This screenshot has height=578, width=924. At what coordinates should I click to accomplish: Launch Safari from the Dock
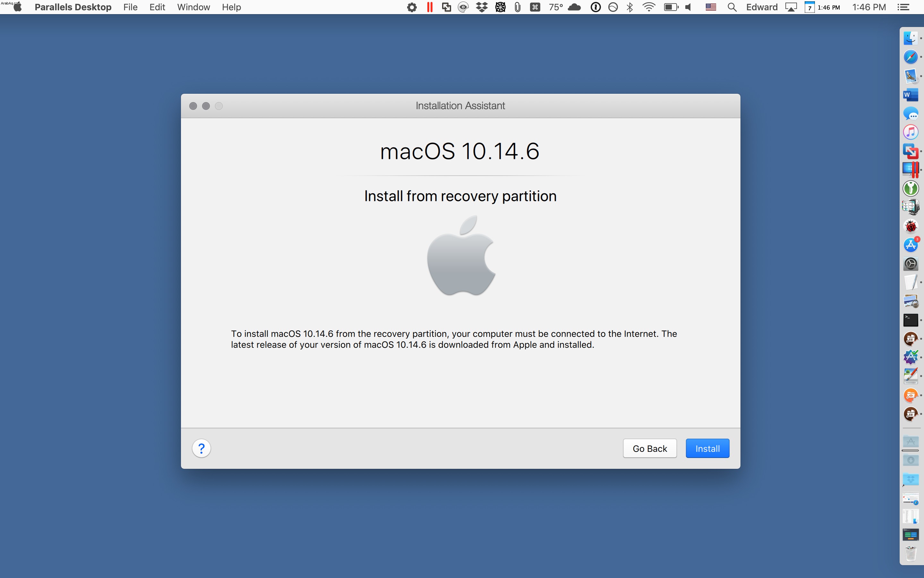coord(910,57)
